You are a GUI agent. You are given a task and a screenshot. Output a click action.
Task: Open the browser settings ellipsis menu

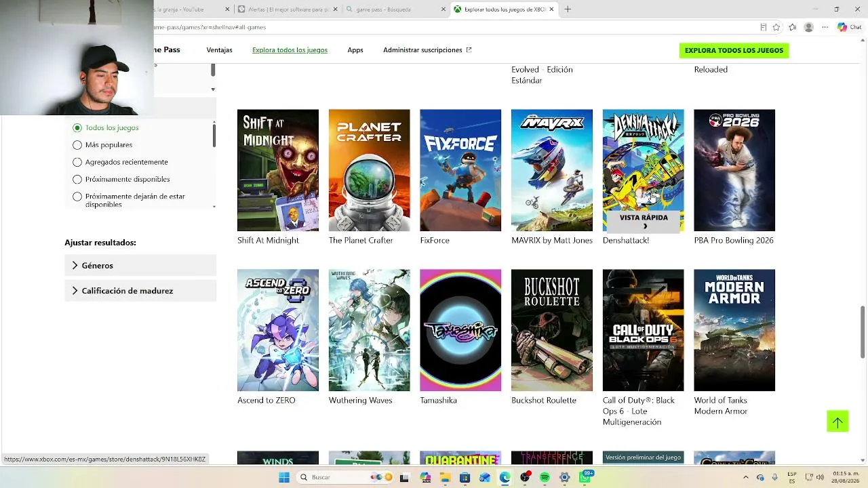[825, 27]
